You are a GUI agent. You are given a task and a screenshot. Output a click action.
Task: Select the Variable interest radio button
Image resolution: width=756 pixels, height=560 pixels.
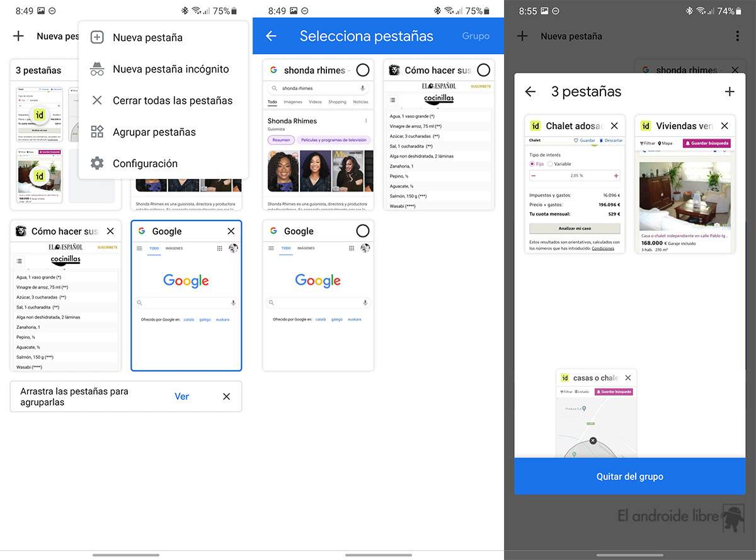pyautogui.click(x=550, y=164)
